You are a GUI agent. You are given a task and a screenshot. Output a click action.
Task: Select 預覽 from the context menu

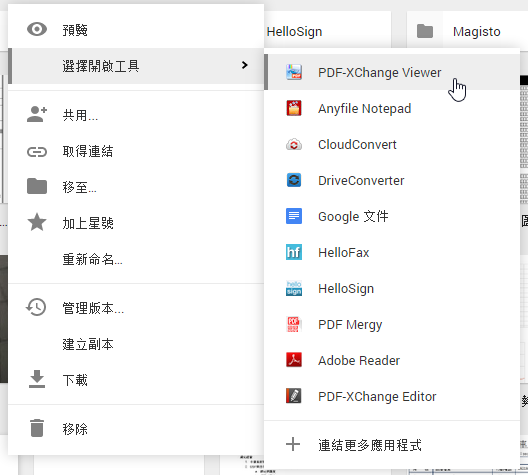(x=136, y=30)
